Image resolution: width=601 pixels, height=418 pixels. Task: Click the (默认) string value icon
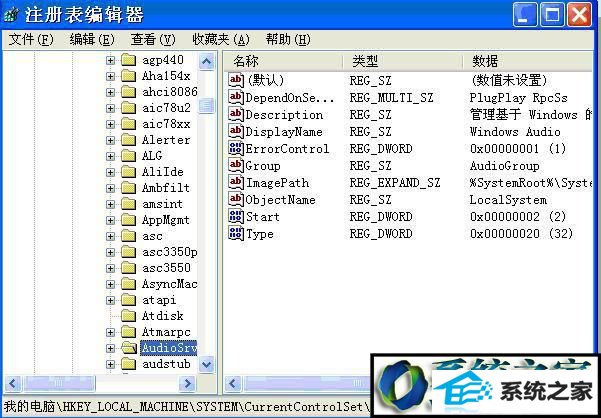point(236,80)
